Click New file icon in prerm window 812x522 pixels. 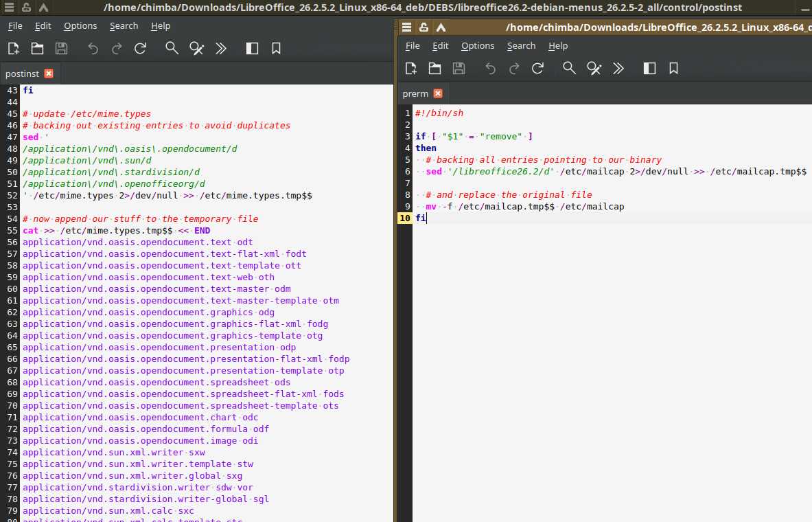411,69
